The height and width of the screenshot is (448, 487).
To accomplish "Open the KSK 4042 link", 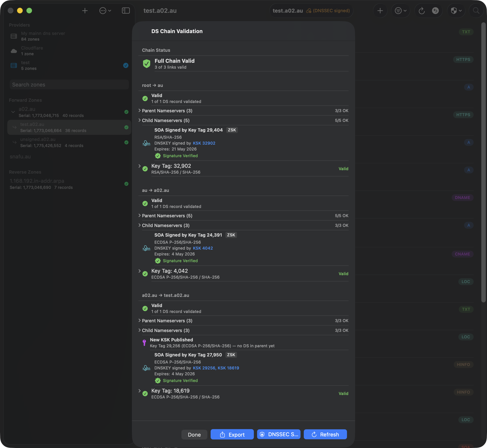I will (x=203, y=248).
